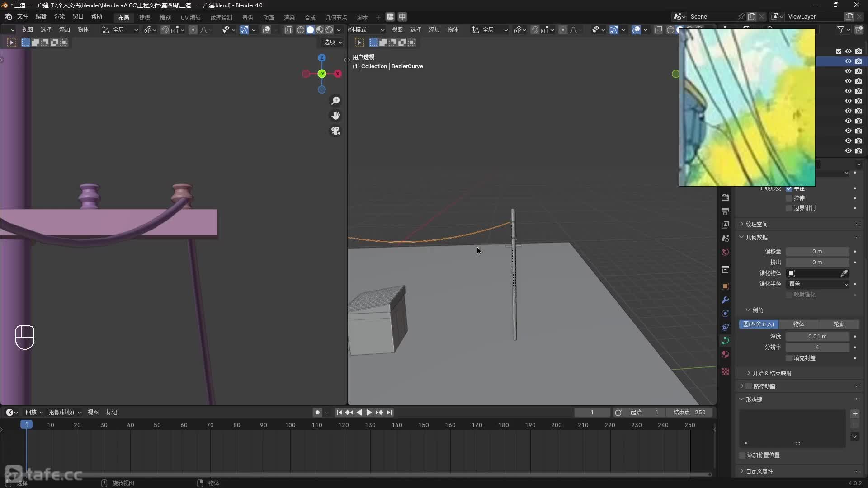Screen dimensions: 868x488
Task: Click the outliner filter funnel icon
Action: click(x=840, y=29)
